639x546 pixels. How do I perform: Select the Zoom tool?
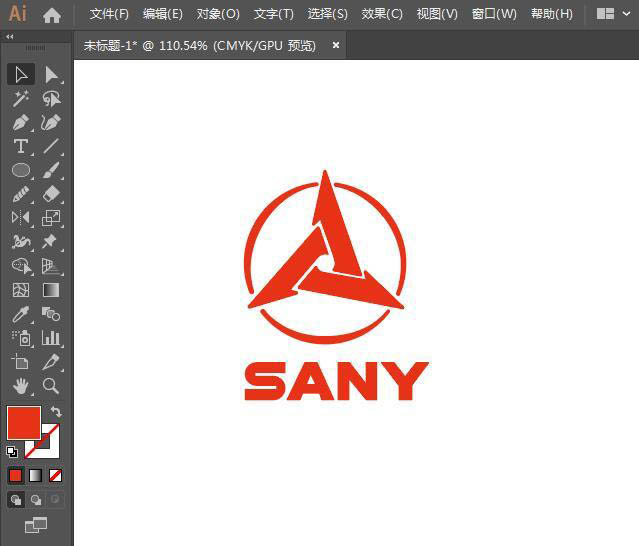coord(51,385)
